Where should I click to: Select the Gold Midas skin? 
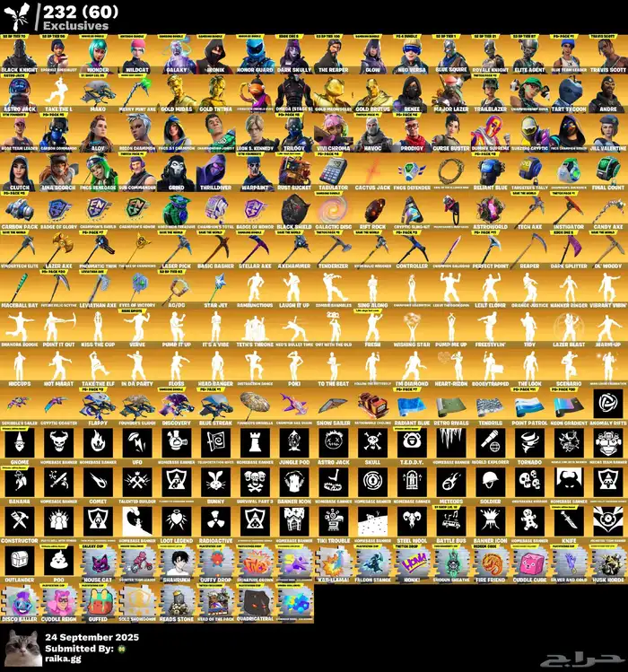coord(174,93)
